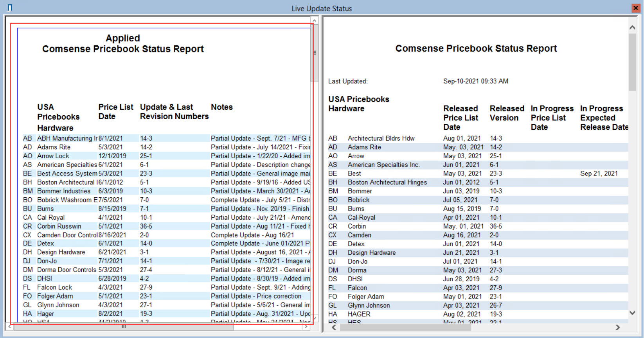Click up arrow of right pane vertical scrollbar
644x338 pixels.
tap(632, 27)
